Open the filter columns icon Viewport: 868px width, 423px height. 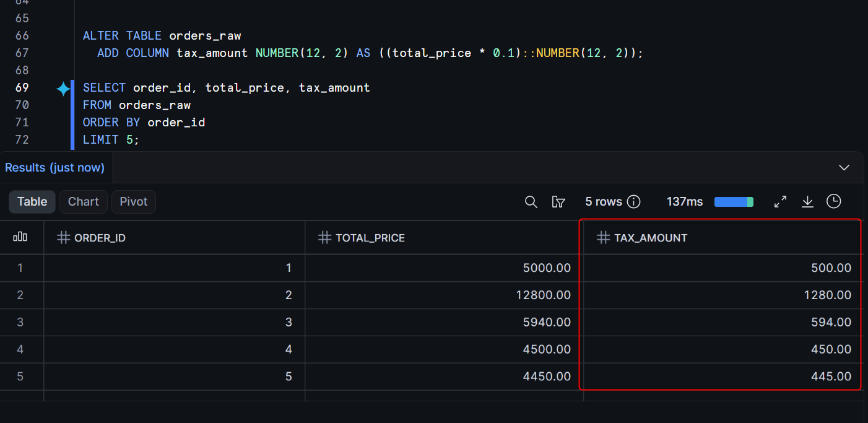pyautogui.click(x=558, y=202)
